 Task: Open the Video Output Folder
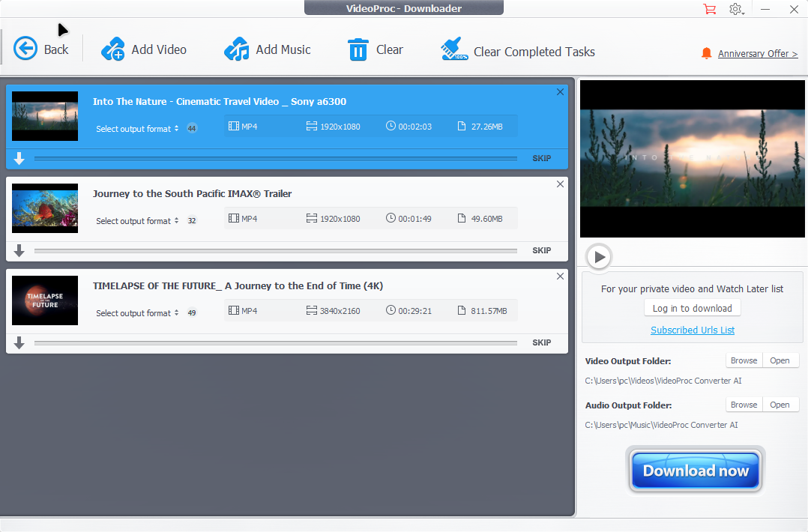tap(780, 360)
